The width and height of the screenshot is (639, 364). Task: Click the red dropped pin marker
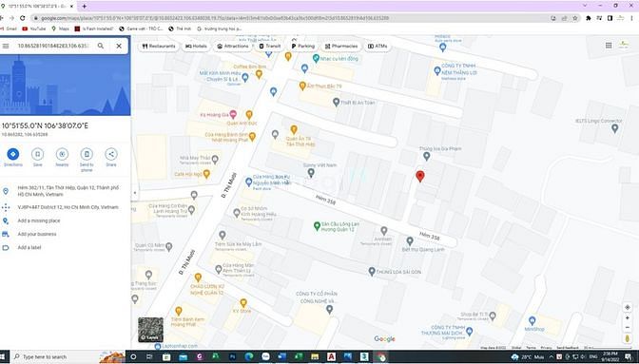pos(419,176)
